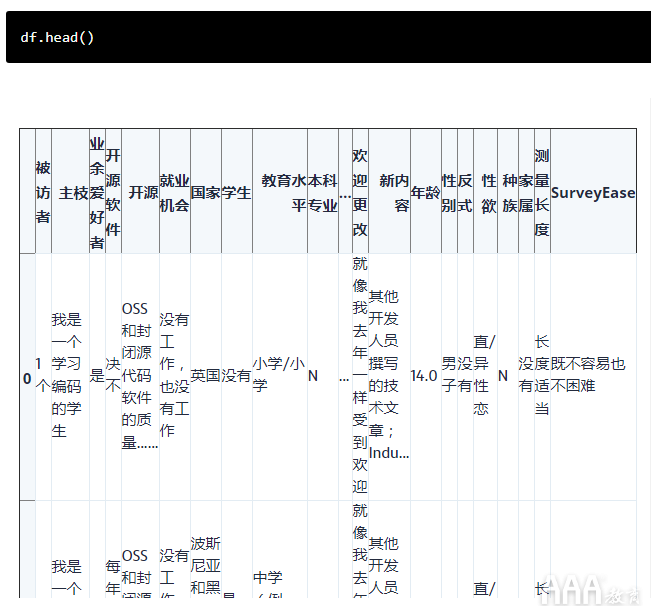Click the 男子 gender cell
The image size is (651, 611).
click(x=450, y=377)
